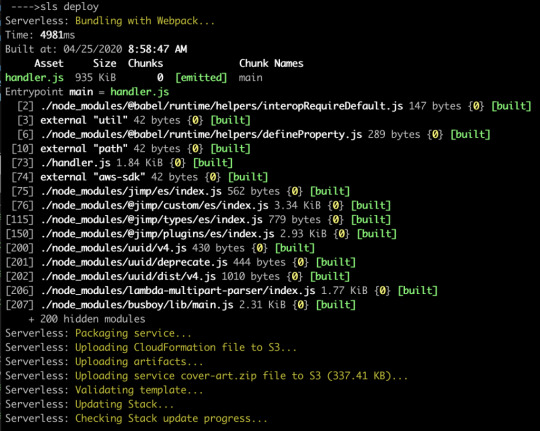Click the '[emitted]' status label
The height and width of the screenshot is (431, 540).
tap(201, 78)
